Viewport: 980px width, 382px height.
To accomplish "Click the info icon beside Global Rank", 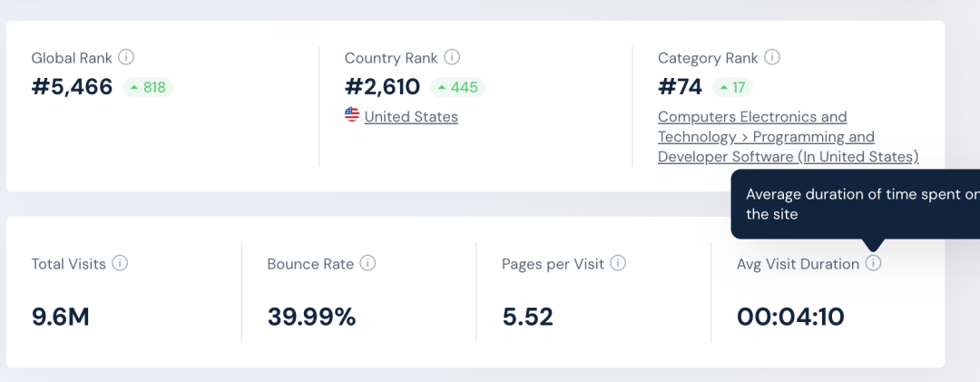I will pyautogui.click(x=126, y=57).
